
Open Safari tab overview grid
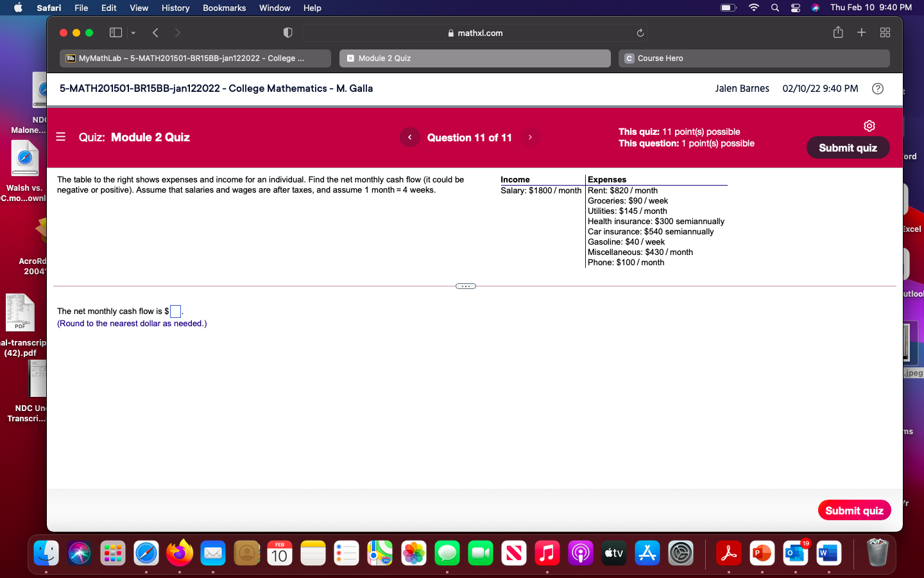tap(885, 32)
